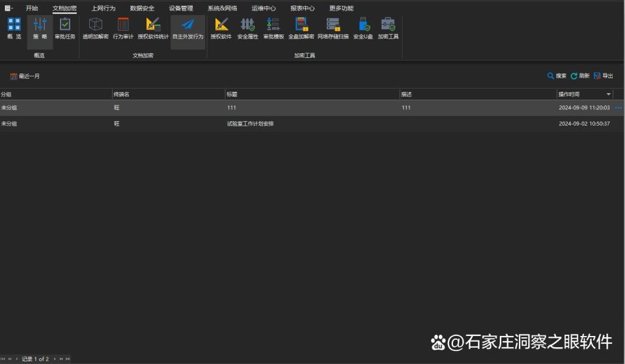This screenshot has height=364, width=625.
Task: Switch to the 开始 tab
Action: [x=32, y=8]
